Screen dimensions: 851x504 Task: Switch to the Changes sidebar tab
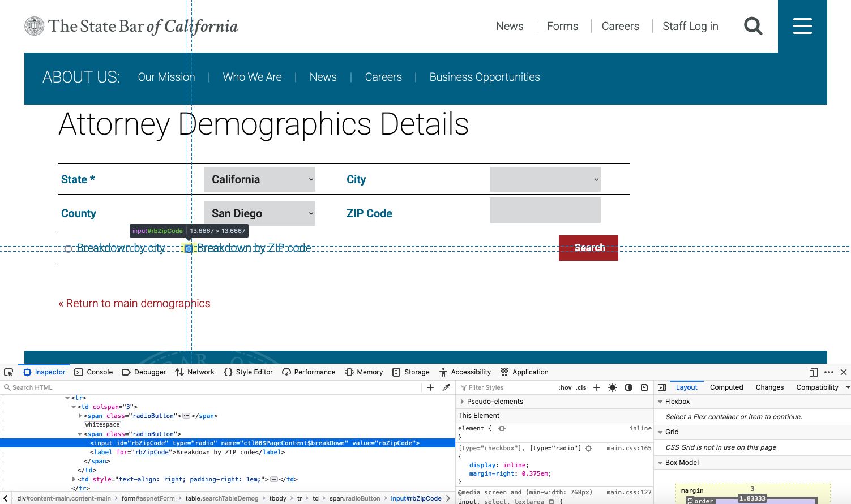click(769, 387)
